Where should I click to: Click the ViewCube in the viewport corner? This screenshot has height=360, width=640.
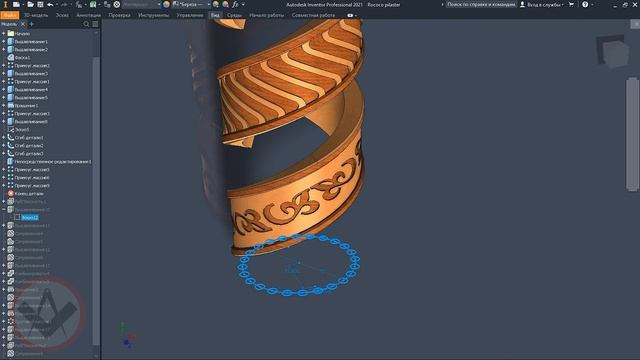point(613,51)
